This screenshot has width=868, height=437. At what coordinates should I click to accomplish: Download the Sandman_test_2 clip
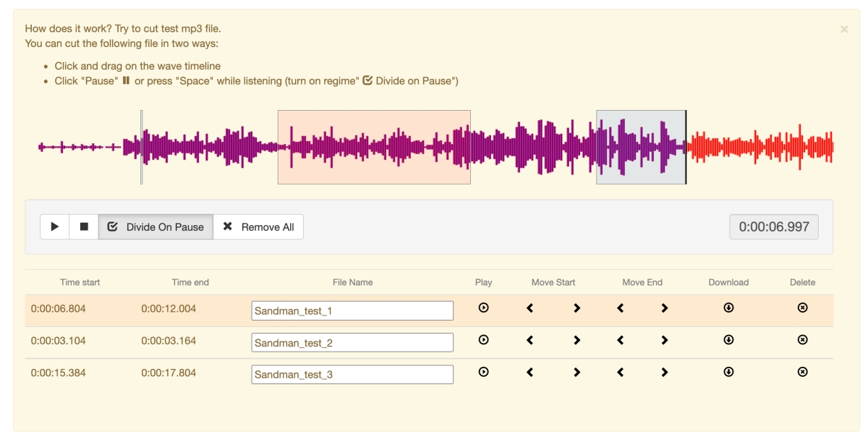tap(728, 340)
